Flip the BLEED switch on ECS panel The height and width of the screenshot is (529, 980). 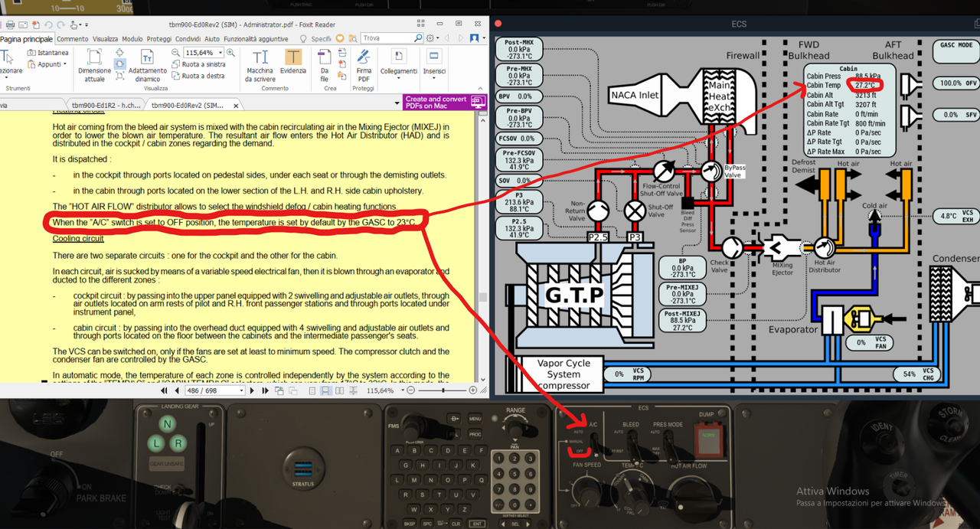click(634, 449)
